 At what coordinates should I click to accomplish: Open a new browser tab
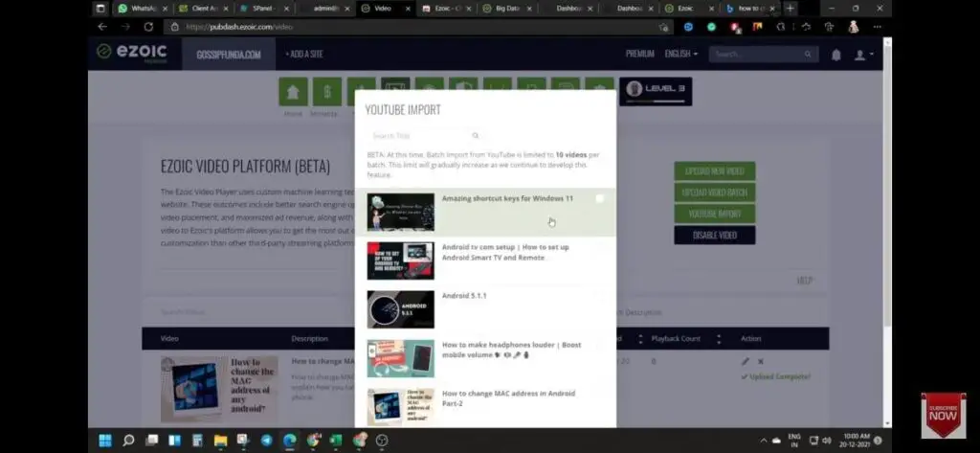[790, 8]
